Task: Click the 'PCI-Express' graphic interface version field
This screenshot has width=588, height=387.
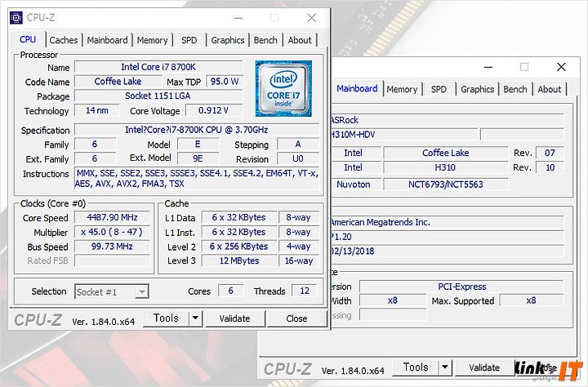Action: tap(461, 287)
